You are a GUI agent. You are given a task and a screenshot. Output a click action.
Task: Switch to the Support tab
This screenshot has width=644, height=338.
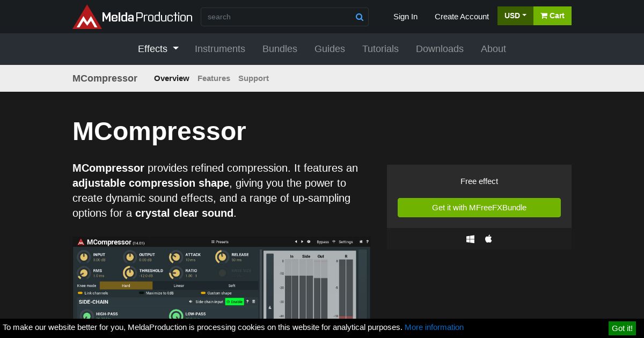[253, 78]
